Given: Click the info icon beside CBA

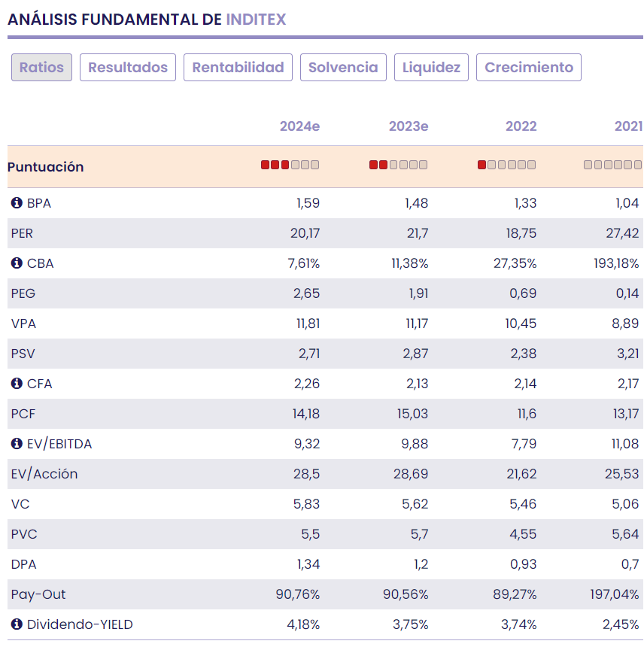Looking at the screenshot, I should [17, 263].
